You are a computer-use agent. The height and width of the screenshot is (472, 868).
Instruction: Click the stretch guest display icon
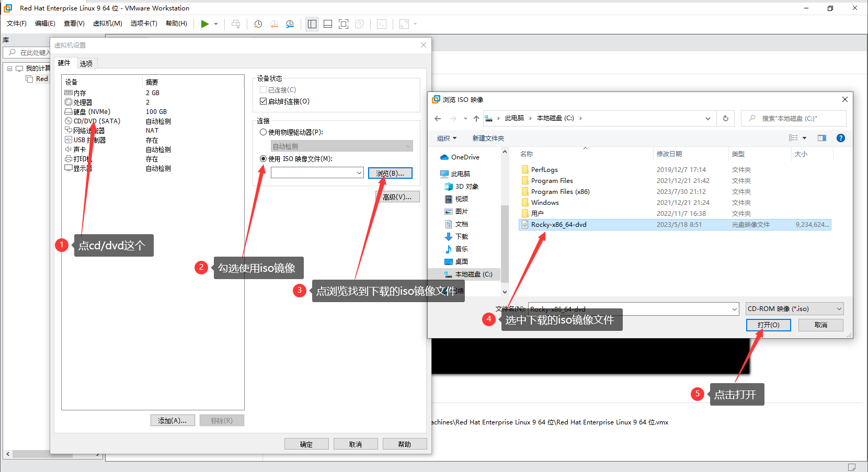pyautogui.click(x=404, y=24)
